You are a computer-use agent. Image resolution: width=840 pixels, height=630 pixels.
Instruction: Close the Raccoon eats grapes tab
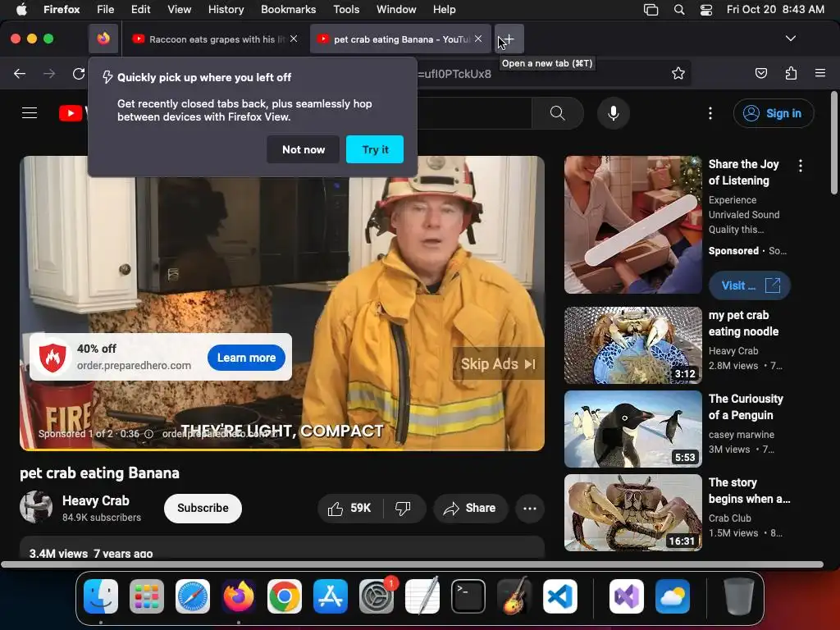294,39
